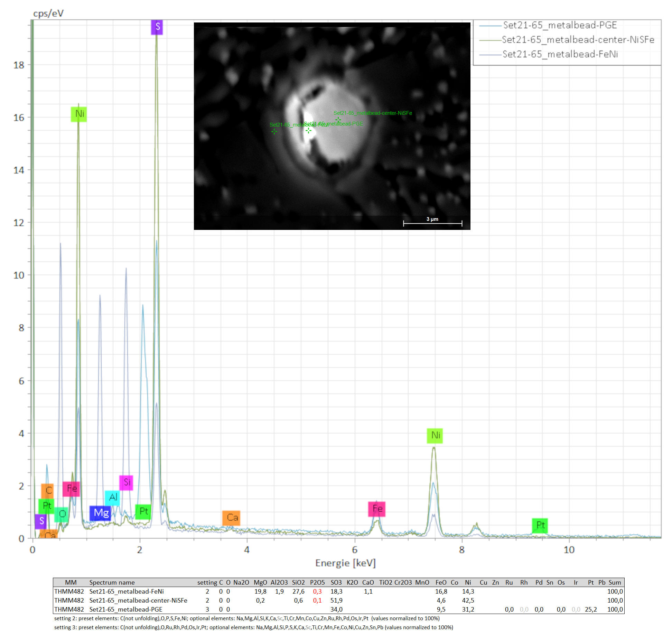The height and width of the screenshot is (642, 672).
Task: Click the blue Mg element label
Action: pos(100,513)
